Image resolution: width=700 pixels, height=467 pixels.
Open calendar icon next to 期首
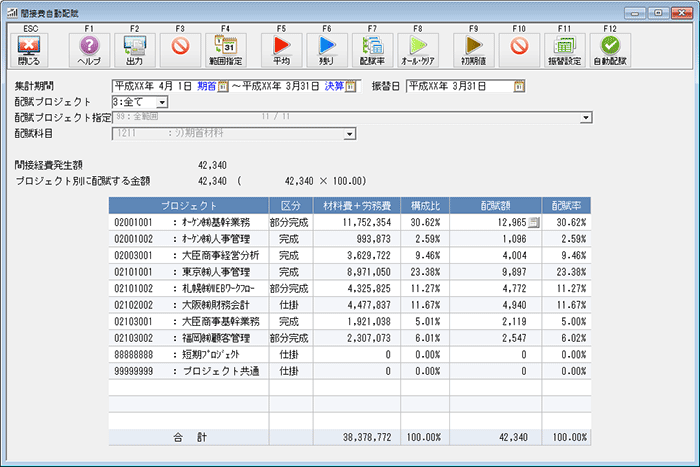pos(223,86)
